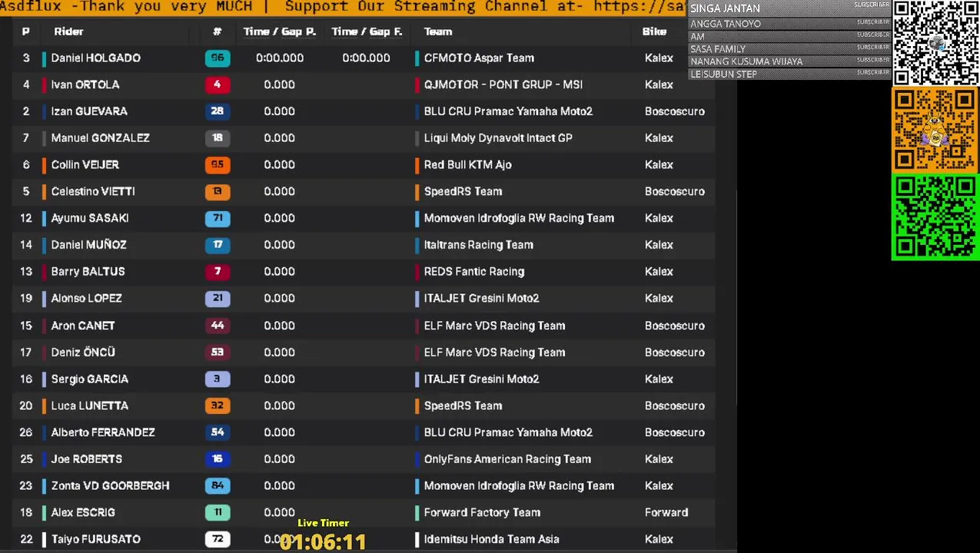Select rider name Ayumu SASAKI
Image resolution: width=980 pixels, height=553 pixels.
click(90, 218)
